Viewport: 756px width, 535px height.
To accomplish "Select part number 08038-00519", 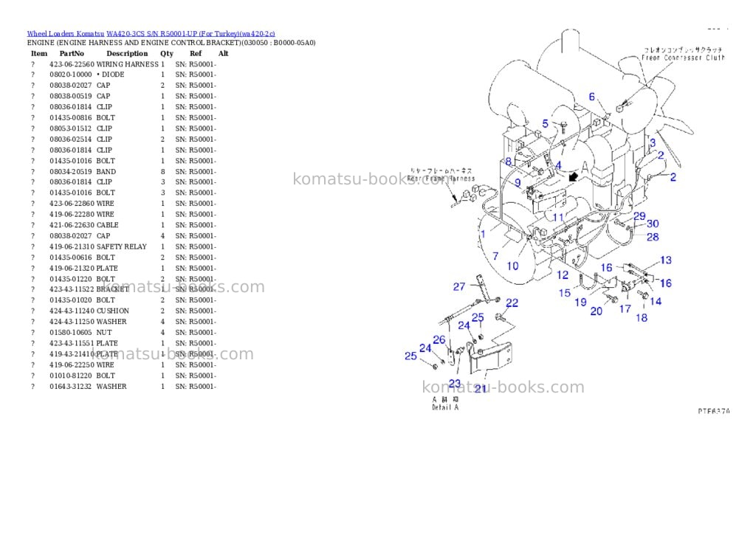I will tap(70, 97).
